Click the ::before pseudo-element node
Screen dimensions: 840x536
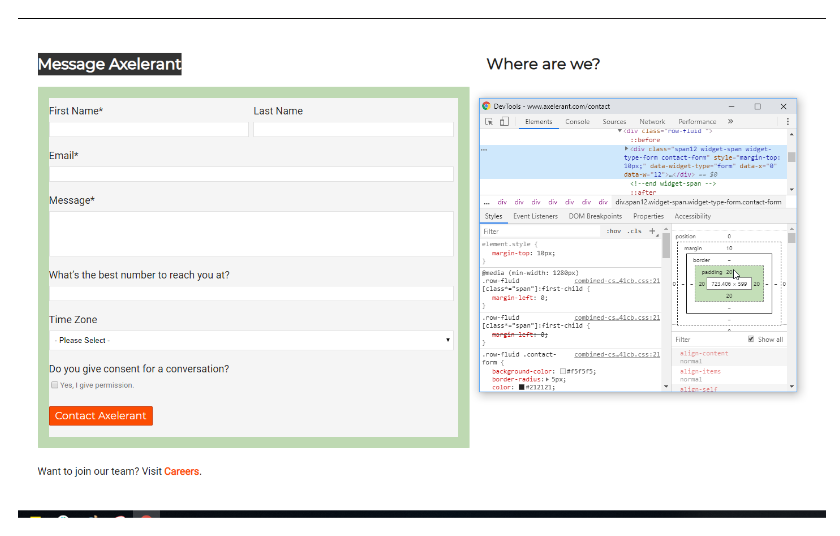tap(645, 140)
